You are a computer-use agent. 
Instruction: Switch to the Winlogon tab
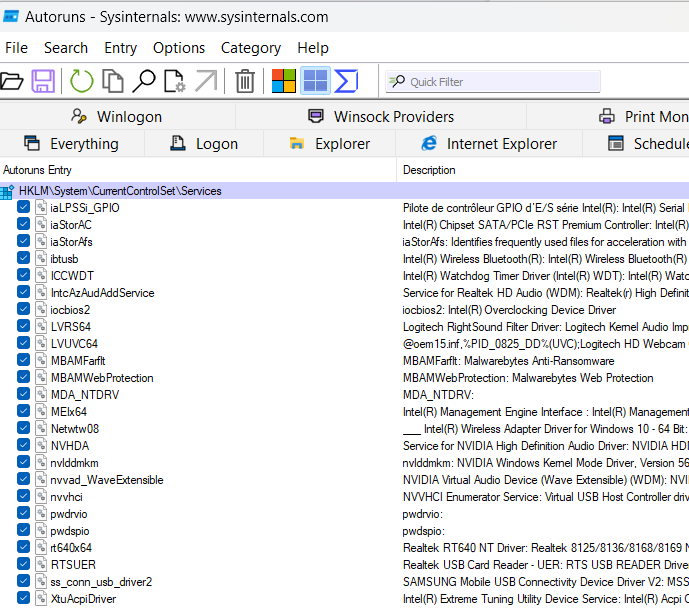click(x=117, y=116)
